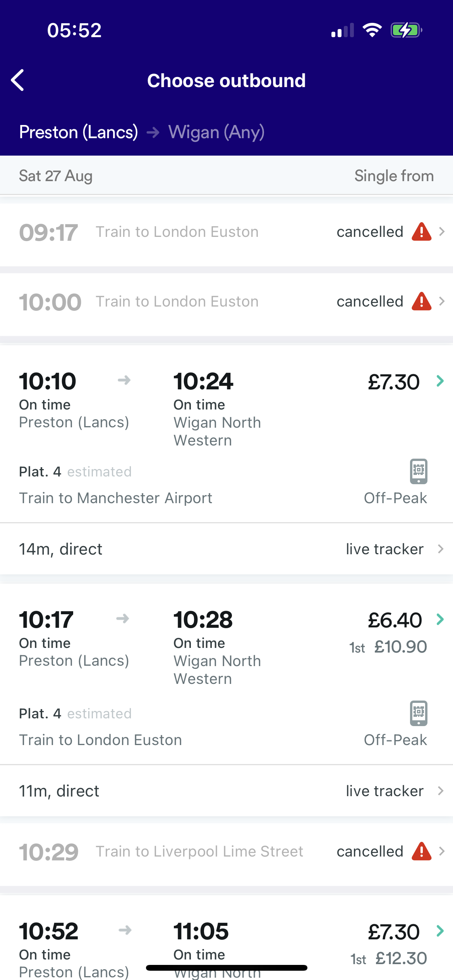The image size is (453, 980).
Task: Tap Wigan (Any) destination in header
Action: [216, 132]
